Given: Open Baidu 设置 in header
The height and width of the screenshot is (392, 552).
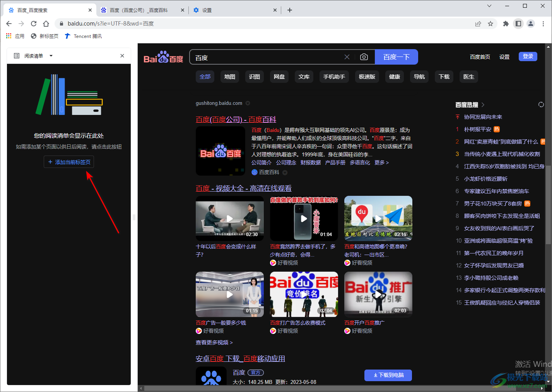Looking at the screenshot, I should pyautogui.click(x=504, y=57).
